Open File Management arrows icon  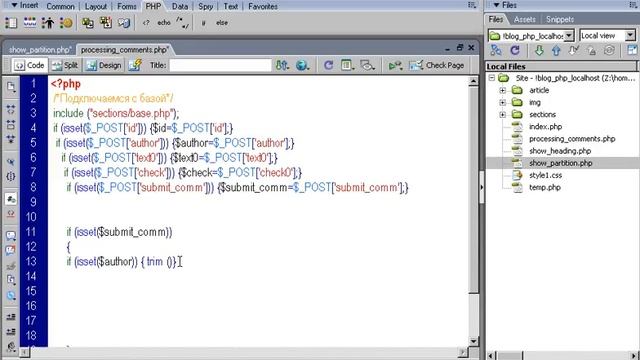click(282, 65)
